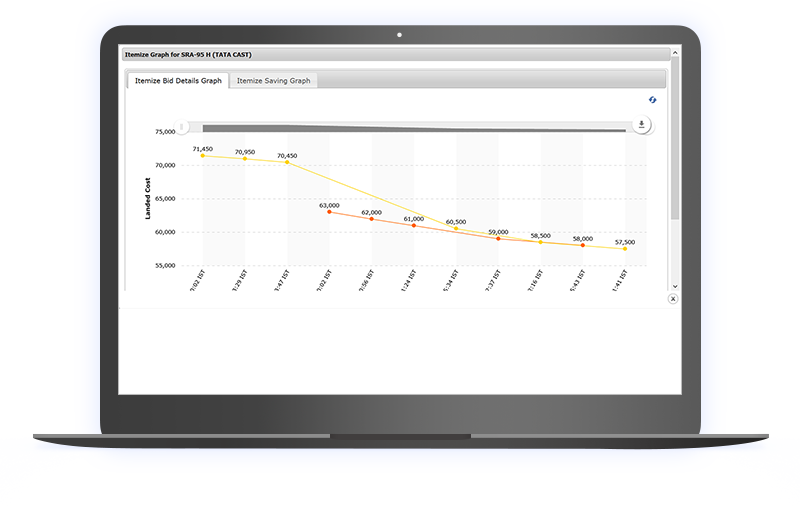
Task: Click the 65,000 y-axis label
Action: (x=165, y=199)
